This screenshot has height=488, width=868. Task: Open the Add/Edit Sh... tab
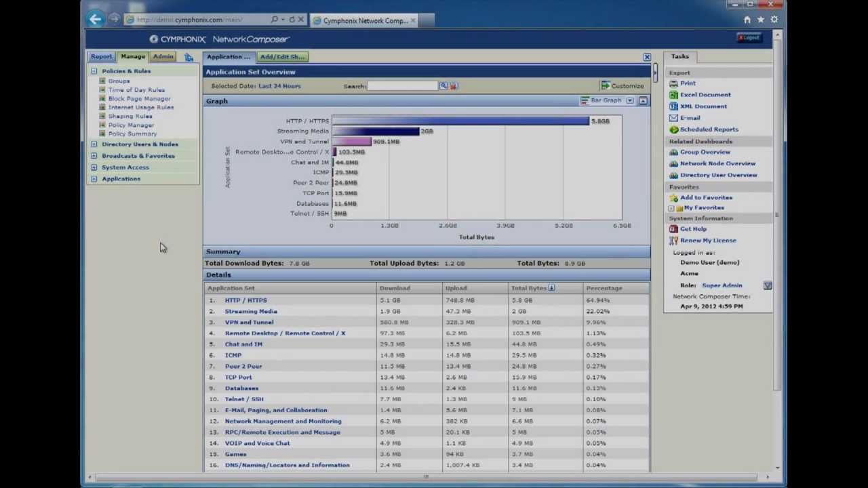(x=283, y=57)
